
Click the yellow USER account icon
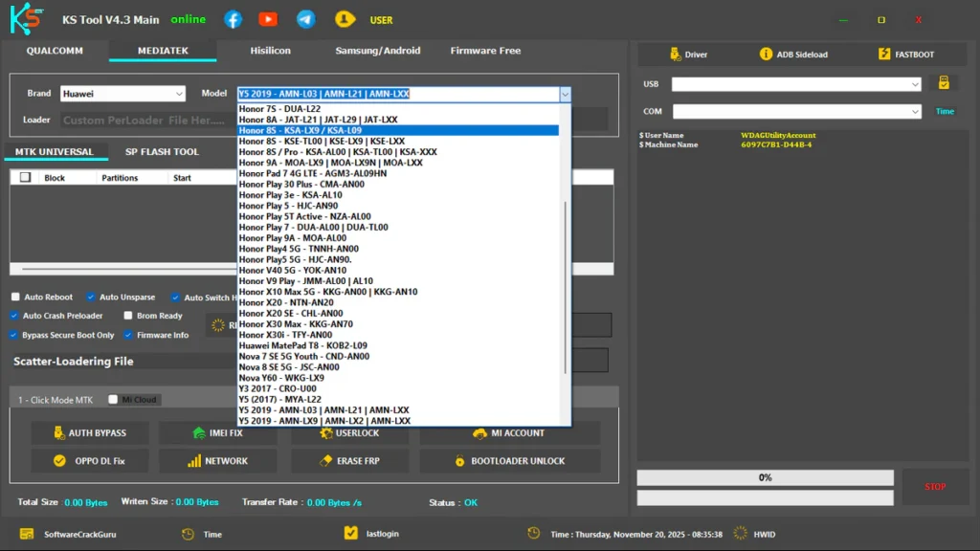click(x=345, y=19)
